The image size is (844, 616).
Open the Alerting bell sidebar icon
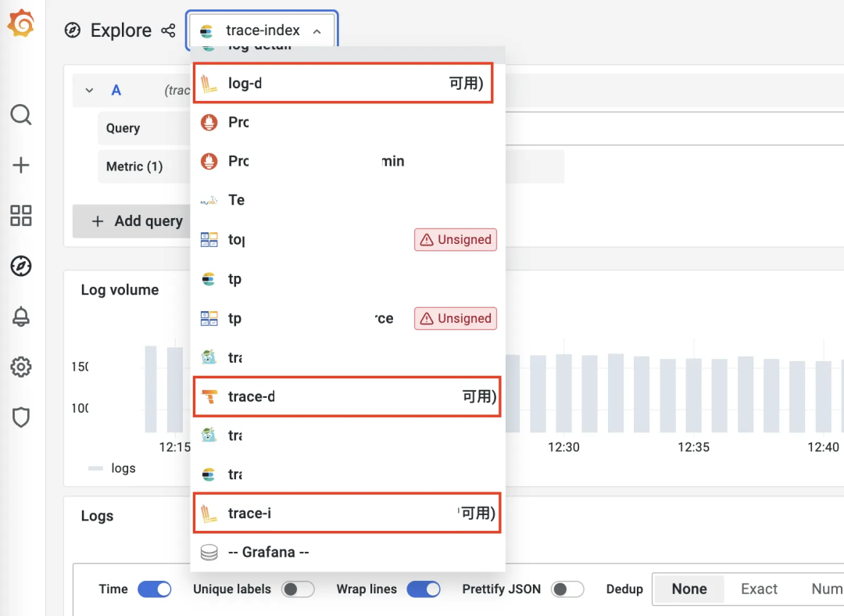(21, 317)
